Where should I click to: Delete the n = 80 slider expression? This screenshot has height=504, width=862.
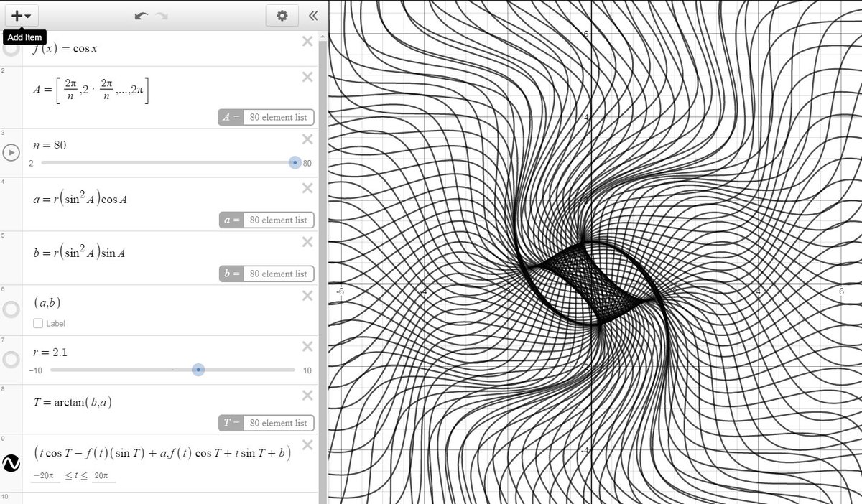point(307,139)
